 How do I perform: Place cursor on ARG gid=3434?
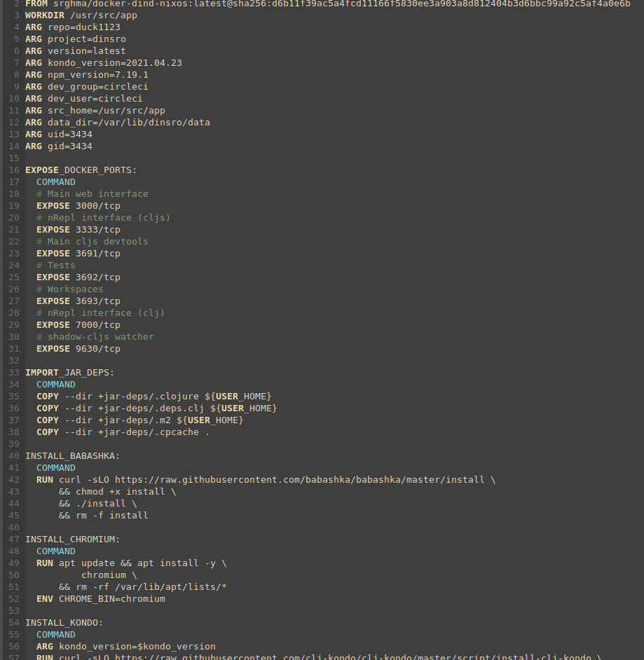point(59,146)
